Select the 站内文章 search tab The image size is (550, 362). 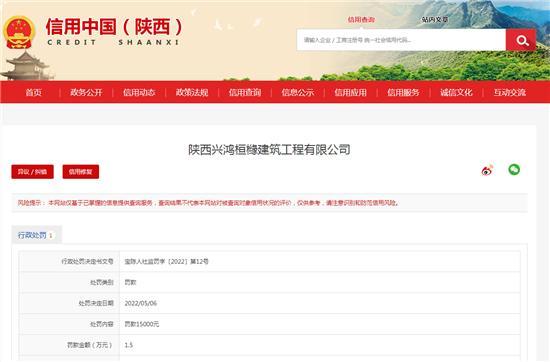(x=435, y=20)
